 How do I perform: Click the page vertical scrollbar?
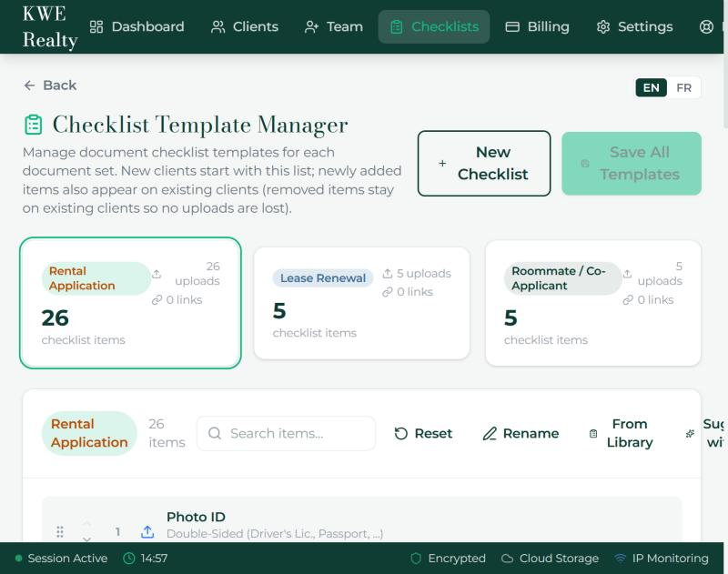(725, 65)
